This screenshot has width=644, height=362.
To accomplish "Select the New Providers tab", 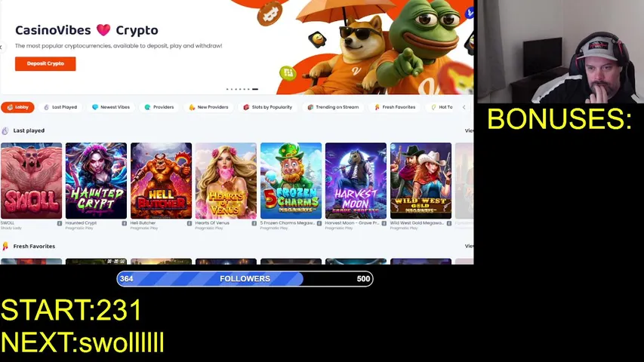I will (x=208, y=107).
